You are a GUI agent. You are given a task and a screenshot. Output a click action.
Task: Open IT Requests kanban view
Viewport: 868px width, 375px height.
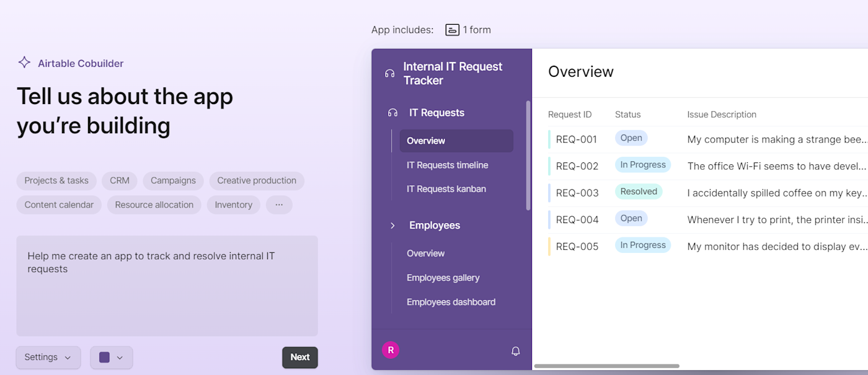tap(446, 188)
